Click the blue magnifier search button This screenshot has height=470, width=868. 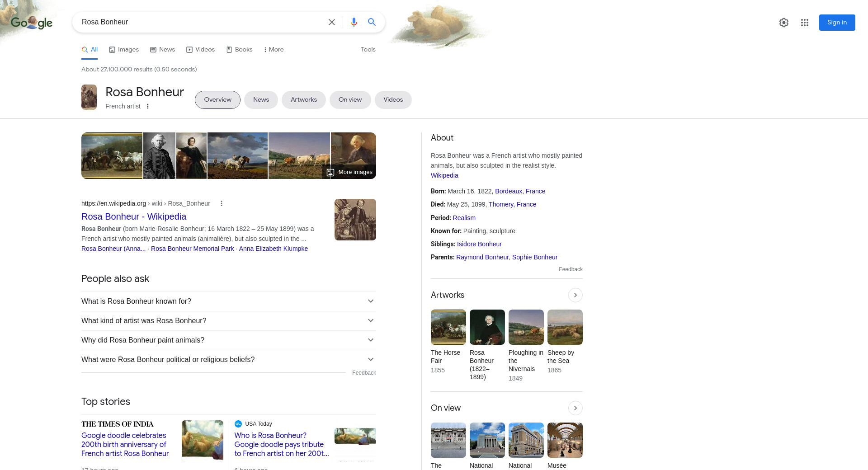click(x=372, y=22)
